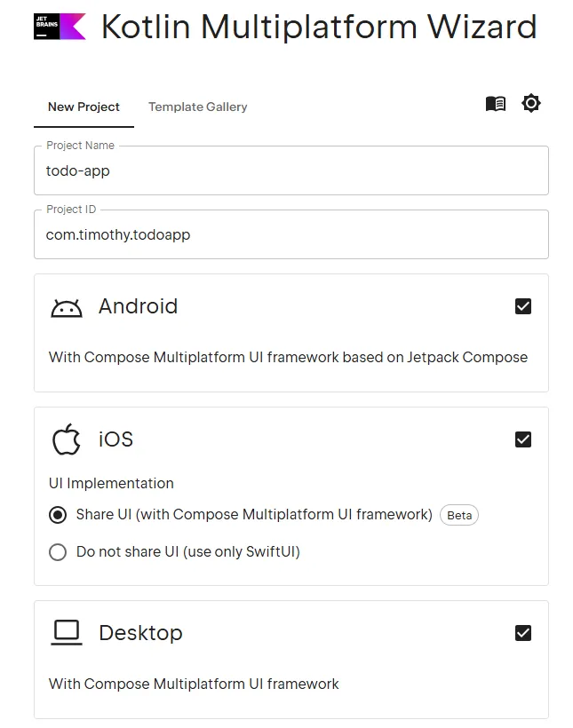Toggle theme with the sun icon
573x728 pixels.
[530, 103]
